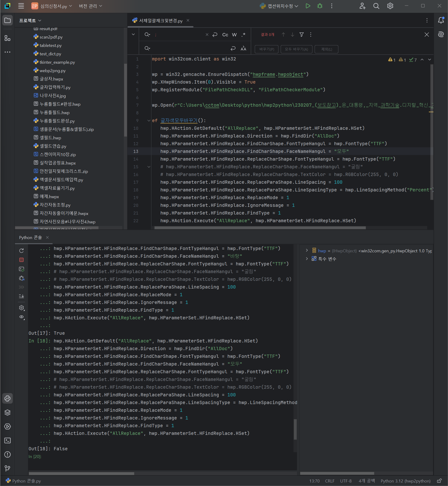Open the Python Packages layers icon
Viewport: 448px width, 486px height.
pyautogui.click(x=7, y=412)
